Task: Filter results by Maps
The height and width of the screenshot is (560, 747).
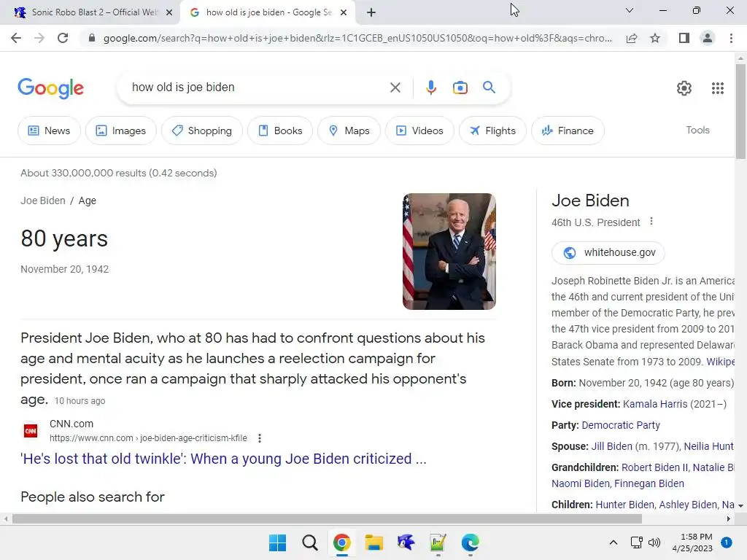Action: tap(349, 131)
